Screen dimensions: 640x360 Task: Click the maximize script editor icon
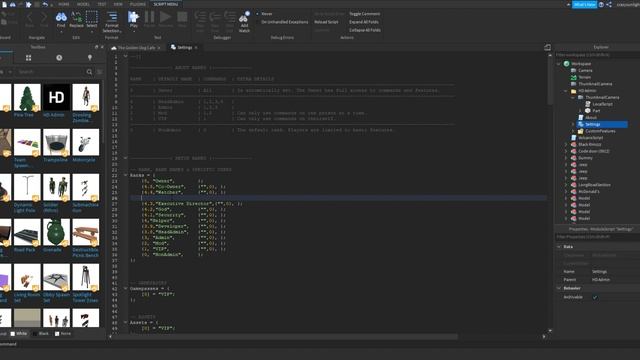click(x=547, y=48)
